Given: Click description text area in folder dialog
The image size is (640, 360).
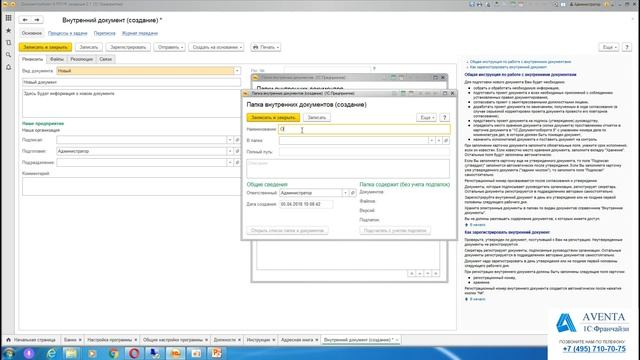Looking at the screenshot, I should click(348, 168).
